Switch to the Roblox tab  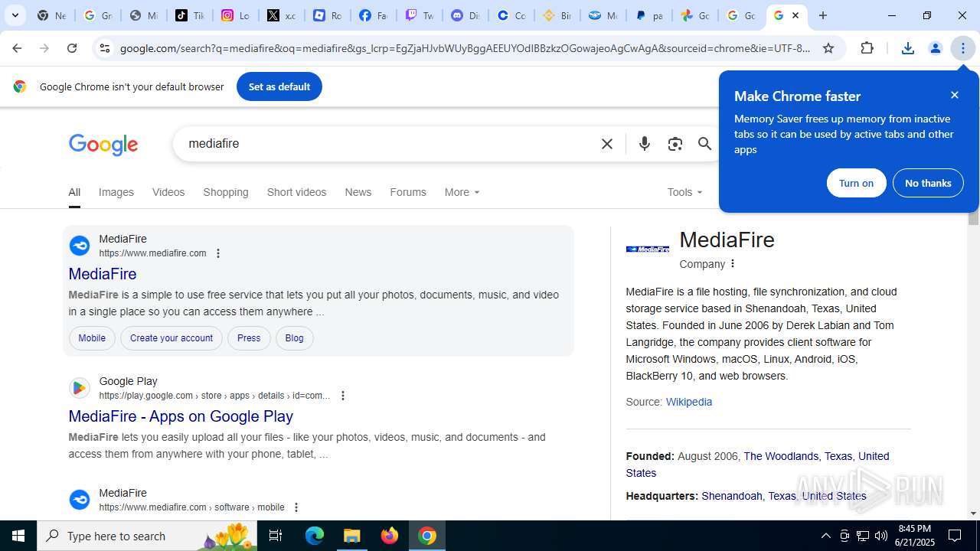click(x=328, y=15)
